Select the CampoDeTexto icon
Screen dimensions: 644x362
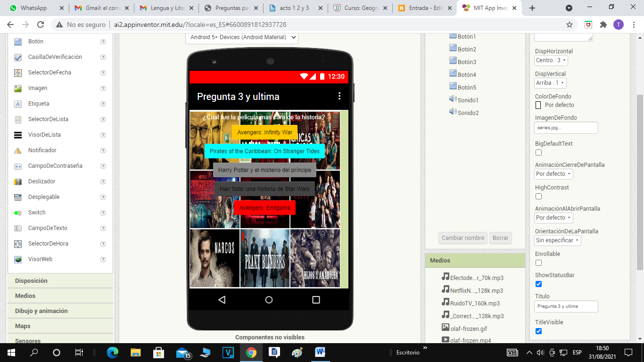(x=18, y=228)
